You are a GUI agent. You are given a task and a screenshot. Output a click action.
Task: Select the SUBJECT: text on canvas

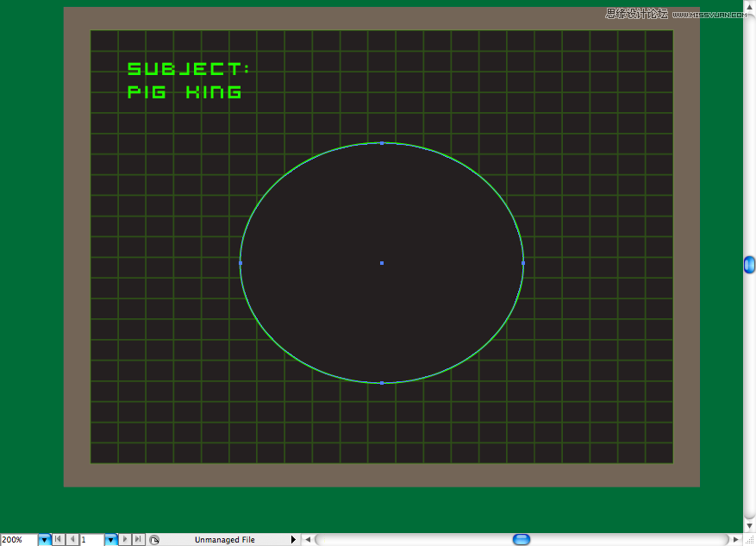click(x=188, y=69)
